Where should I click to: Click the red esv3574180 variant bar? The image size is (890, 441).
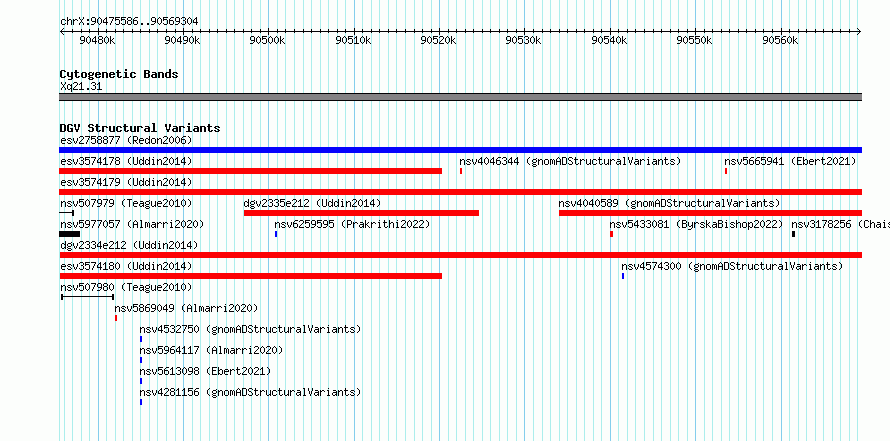pyautogui.click(x=250, y=276)
